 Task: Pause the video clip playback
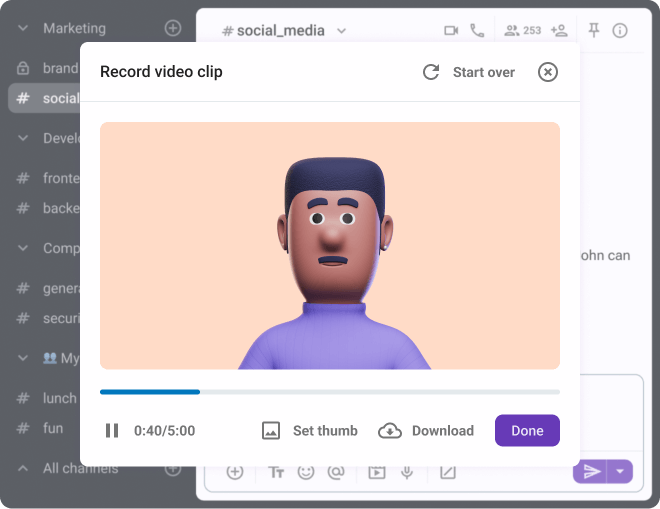click(112, 431)
